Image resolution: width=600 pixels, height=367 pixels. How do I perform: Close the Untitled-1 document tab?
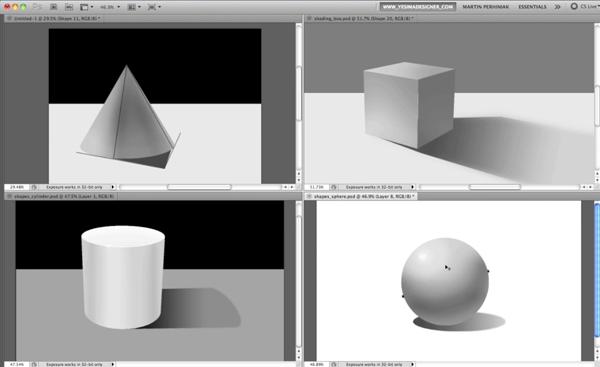9,18
